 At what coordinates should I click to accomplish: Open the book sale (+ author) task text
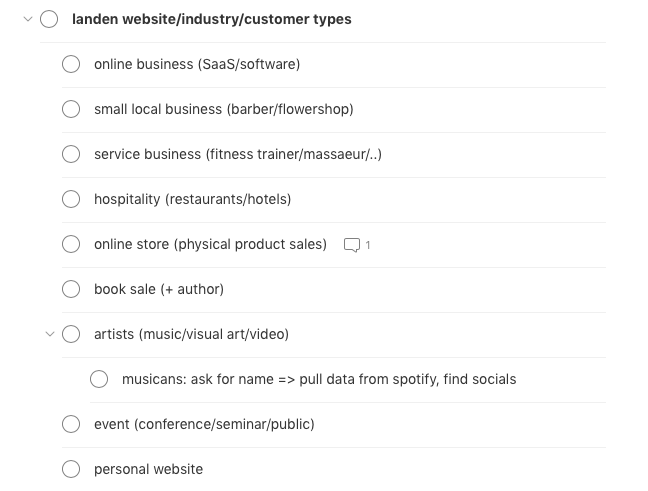(159, 289)
